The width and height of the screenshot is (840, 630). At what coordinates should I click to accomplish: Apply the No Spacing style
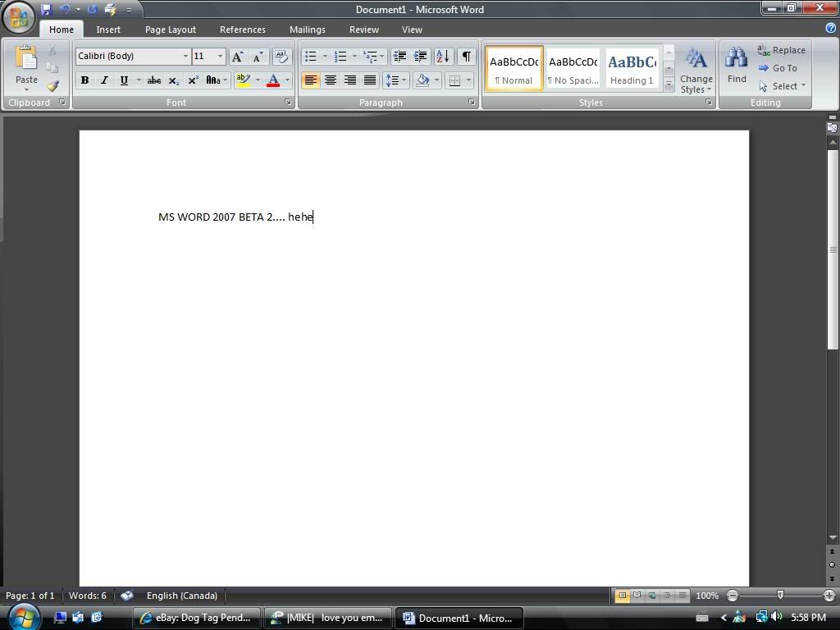[x=573, y=68]
